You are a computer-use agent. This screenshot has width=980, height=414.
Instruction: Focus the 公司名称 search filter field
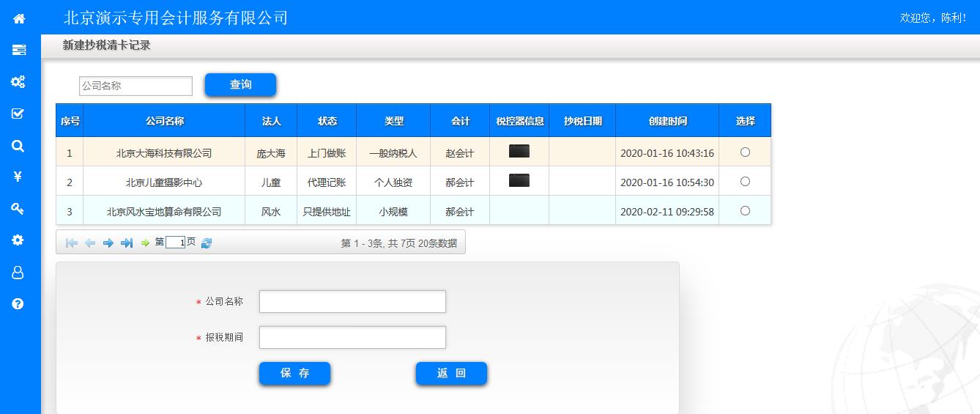(x=136, y=86)
